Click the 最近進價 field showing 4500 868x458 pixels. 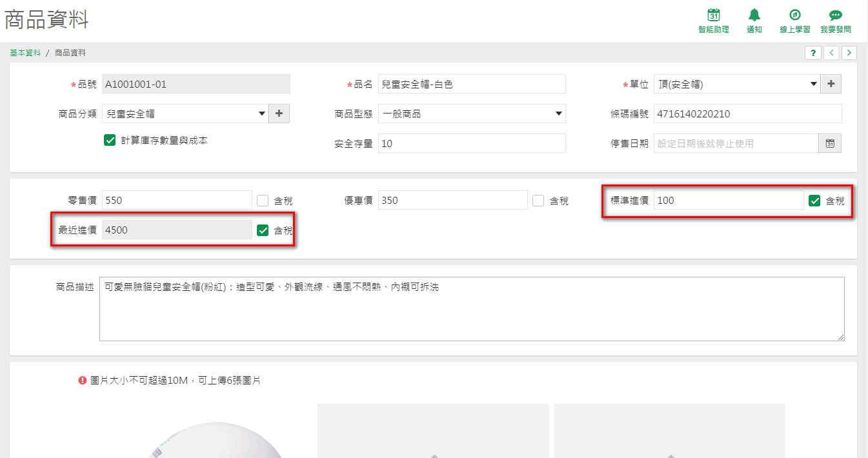tap(177, 230)
